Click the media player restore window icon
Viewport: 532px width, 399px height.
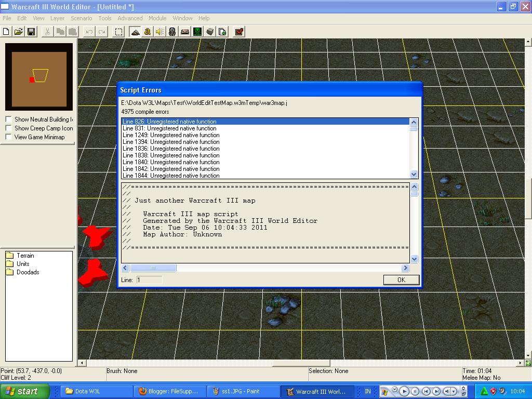point(463,393)
